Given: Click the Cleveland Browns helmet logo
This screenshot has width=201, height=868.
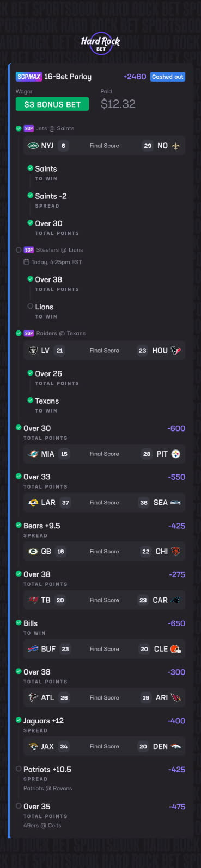Looking at the screenshot, I should tap(175, 649).
